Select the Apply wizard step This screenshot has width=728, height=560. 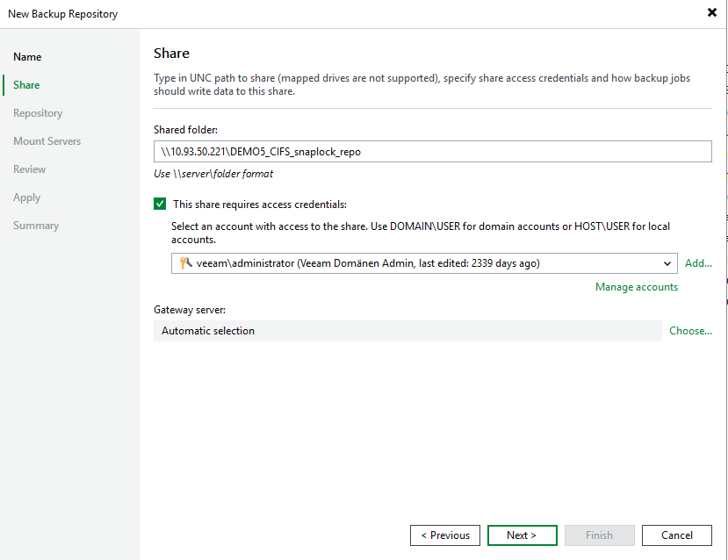pos(26,197)
